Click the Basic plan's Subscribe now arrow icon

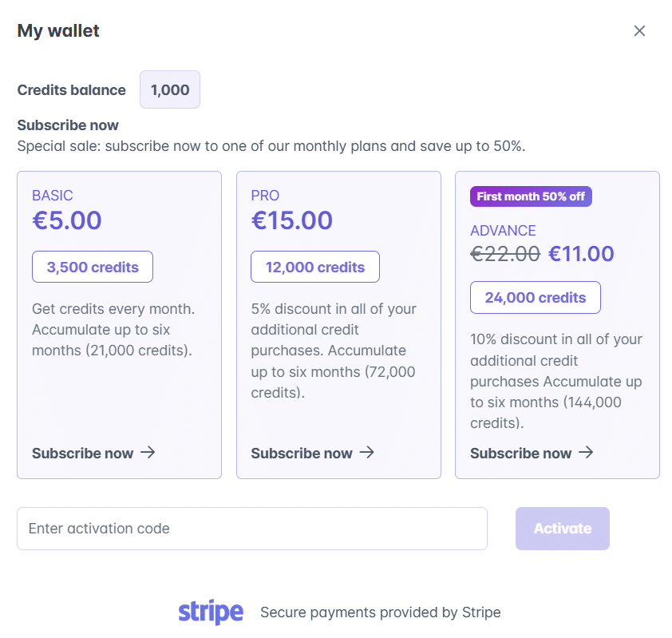coord(148,453)
